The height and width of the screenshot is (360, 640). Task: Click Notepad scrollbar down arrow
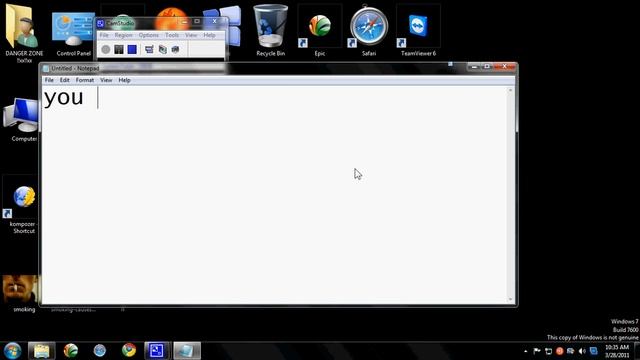(x=510, y=300)
